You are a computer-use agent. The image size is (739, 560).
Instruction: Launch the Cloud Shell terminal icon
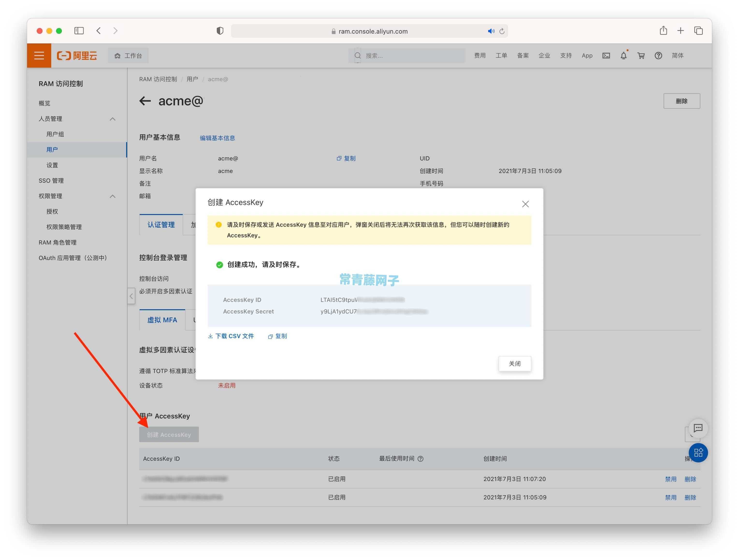coord(606,55)
